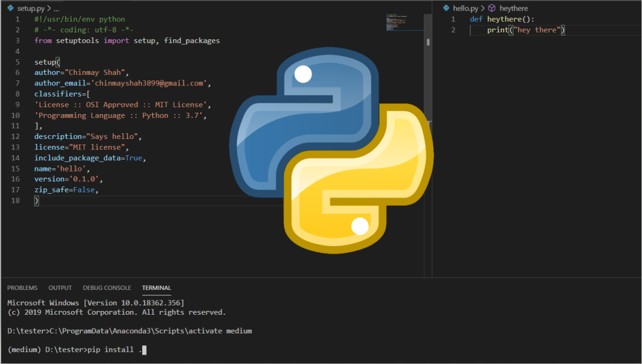The image size is (642, 364).
Task: Switch to the OUTPUT tab
Action: (x=60, y=288)
